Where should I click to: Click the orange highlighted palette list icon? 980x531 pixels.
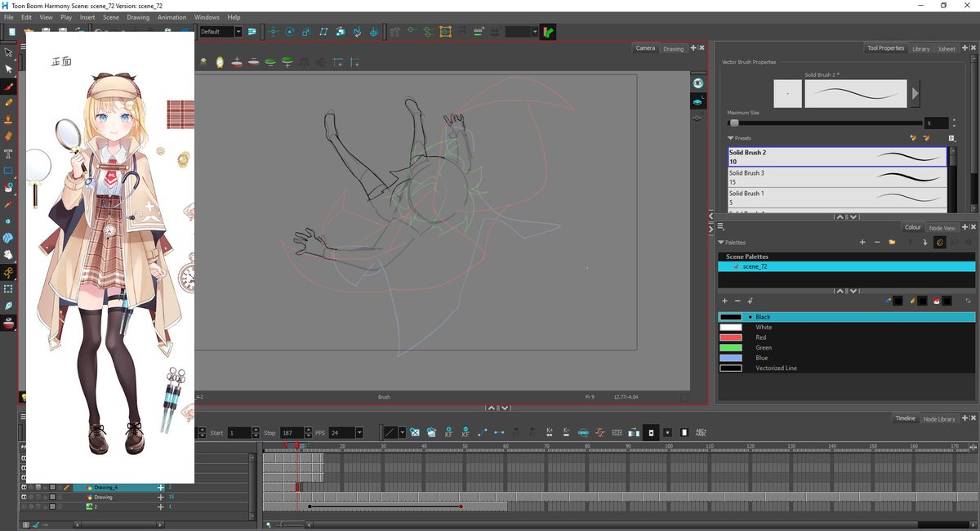pyautogui.click(x=940, y=242)
